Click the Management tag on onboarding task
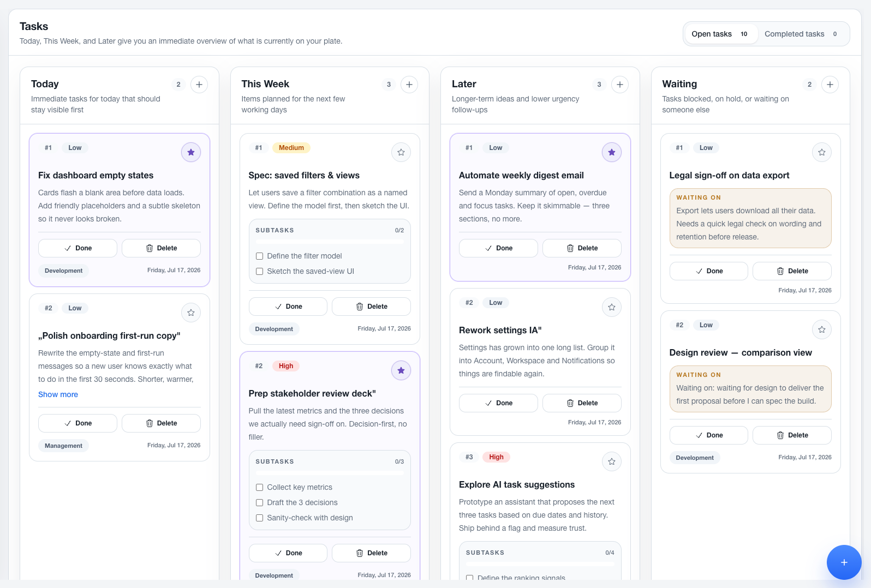This screenshot has width=871, height=588. pyautogui.click(x=63, y=446)
